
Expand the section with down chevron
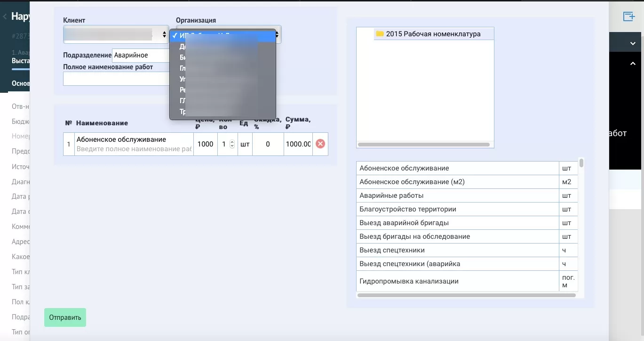click(x=633, y=43)
